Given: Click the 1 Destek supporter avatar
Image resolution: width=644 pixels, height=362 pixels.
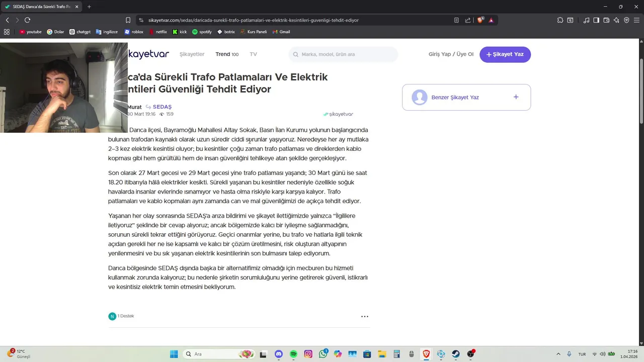Looking at the screenshot, I should point(112,316).
